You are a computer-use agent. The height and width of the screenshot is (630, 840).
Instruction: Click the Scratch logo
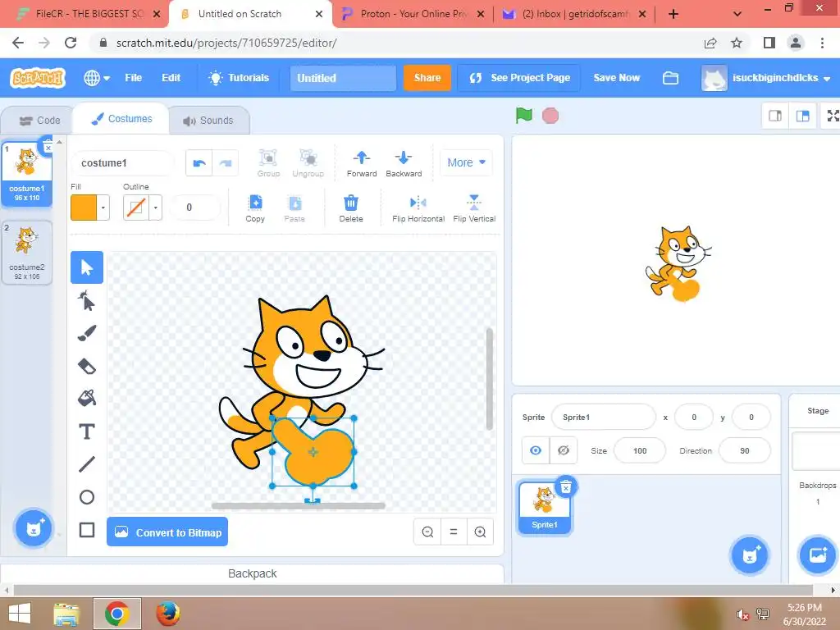[38, 78]
